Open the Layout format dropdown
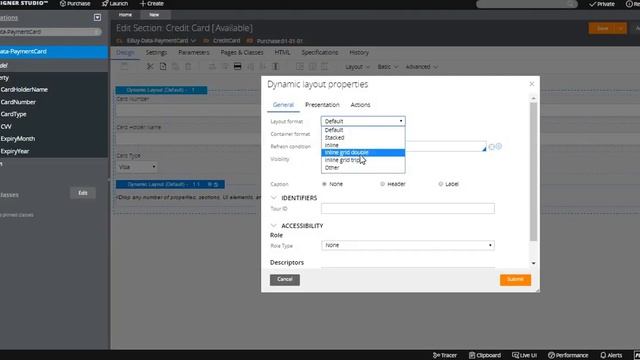The height and width of the screenshot is (360, 640). tap(363, 121)
